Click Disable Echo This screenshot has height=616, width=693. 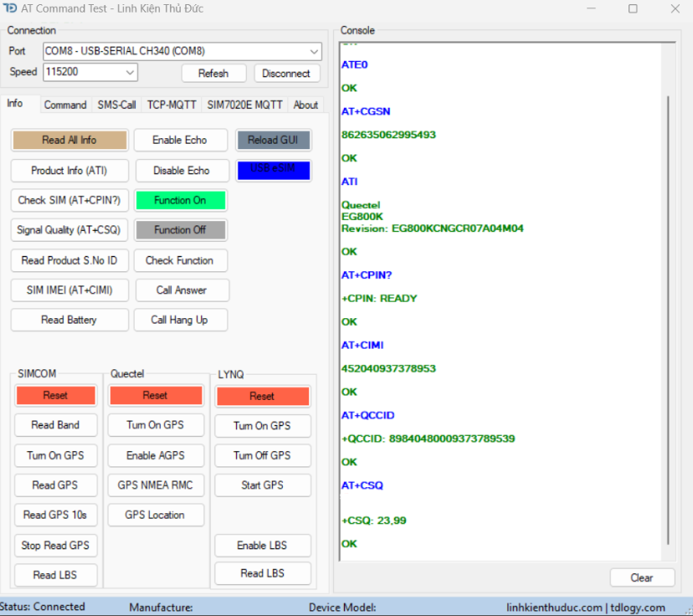[x=182, y=171]
